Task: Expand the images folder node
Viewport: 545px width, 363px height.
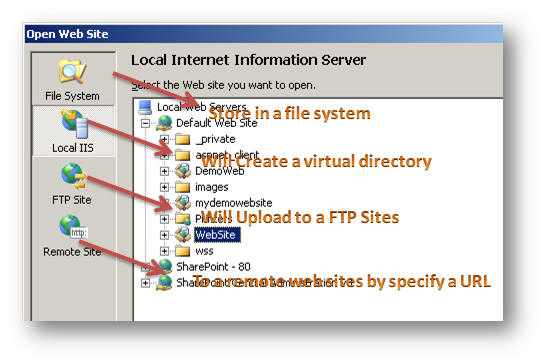Action: click(x=164, y=187)
